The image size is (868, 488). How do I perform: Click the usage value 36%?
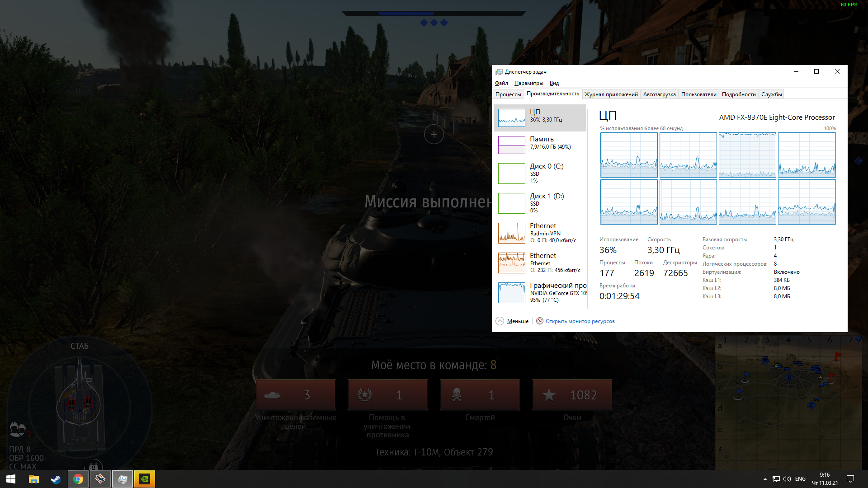coord(608,250)
